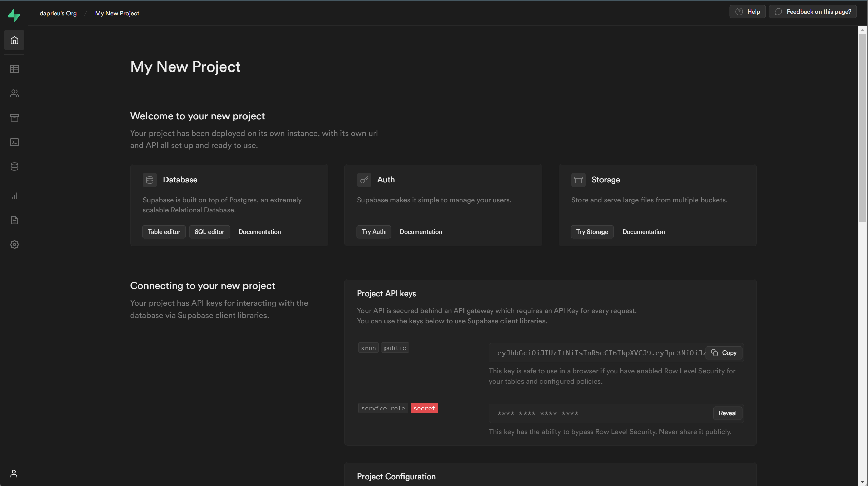
Task: Open Reports bar-chart sidebar icon
Action: [14, 196]
